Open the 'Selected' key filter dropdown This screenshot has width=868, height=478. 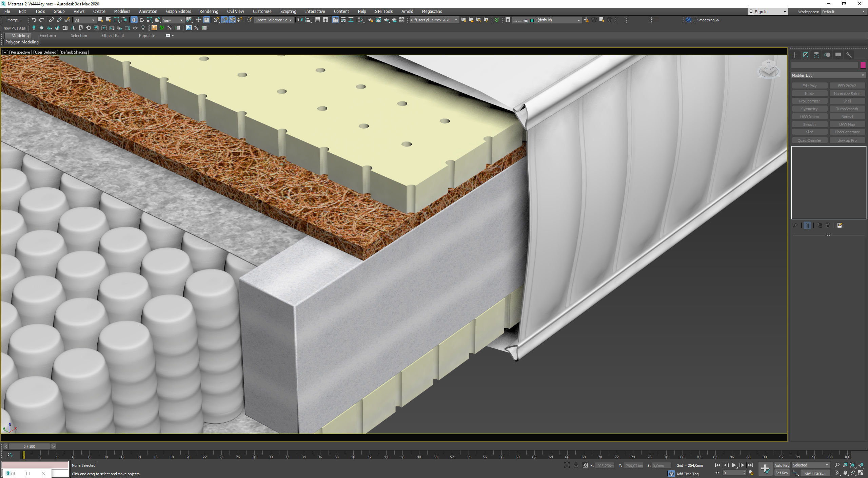pos(810,465)
